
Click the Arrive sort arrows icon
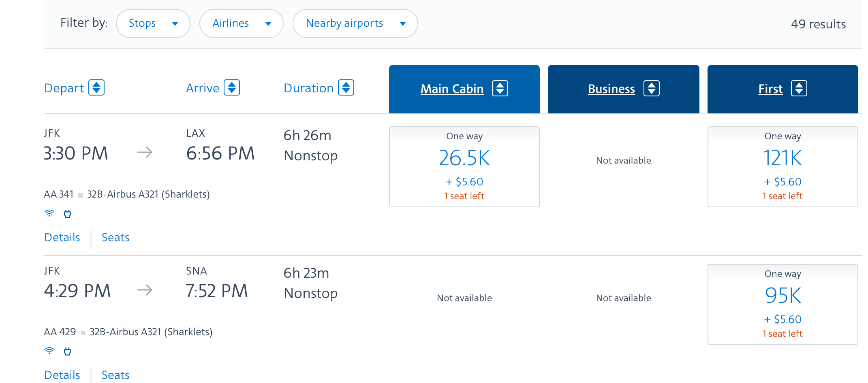pos(232,88)
